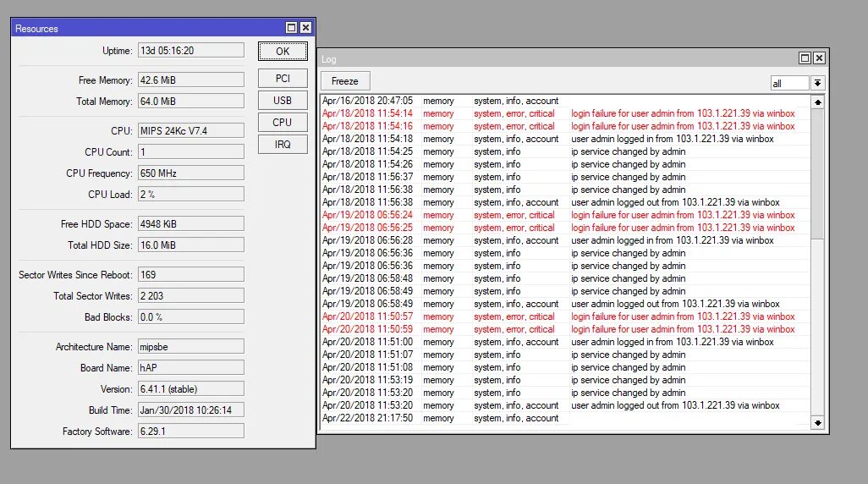Click the CPU Count field
868x484 pixels.
[191, 151]
